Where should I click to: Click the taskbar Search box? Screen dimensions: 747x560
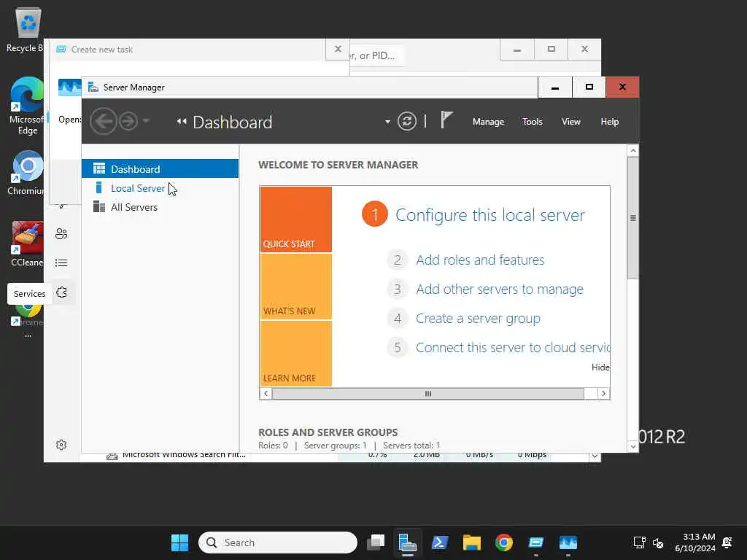pos(278,542)
